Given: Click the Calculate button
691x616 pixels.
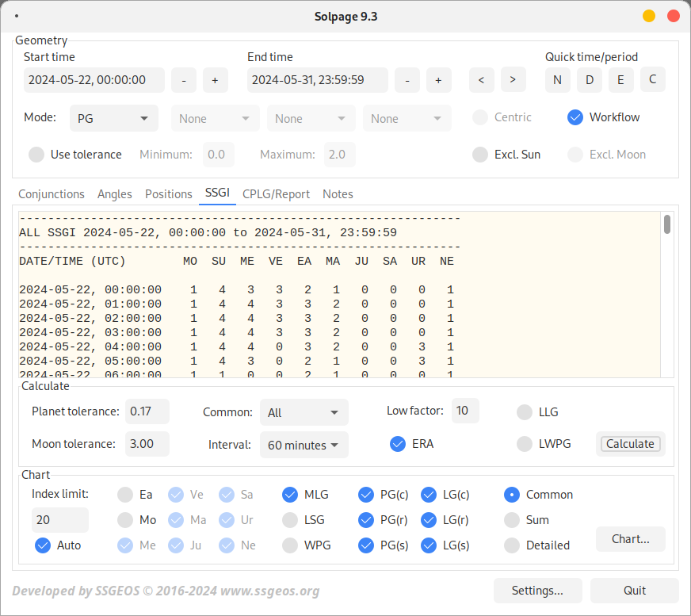Looking at the screenshot, I should click(x=630, y=444).
